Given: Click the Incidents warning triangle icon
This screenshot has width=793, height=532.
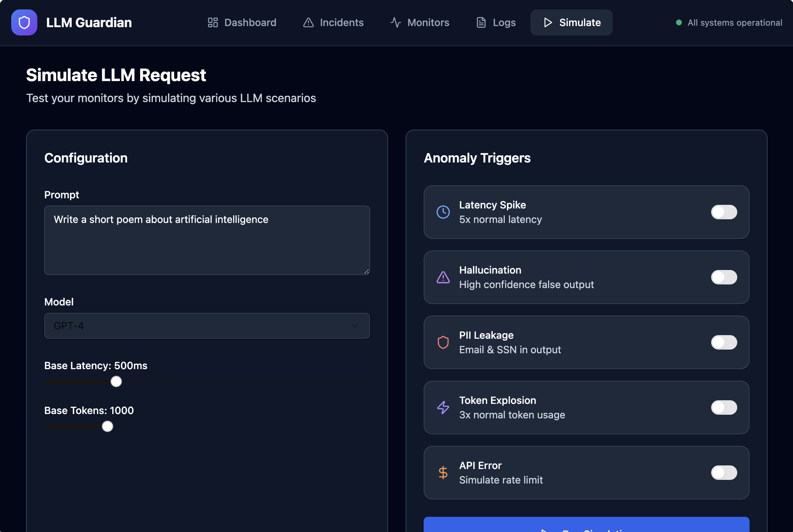Looking at the screenshot, I should click(308, 22).
